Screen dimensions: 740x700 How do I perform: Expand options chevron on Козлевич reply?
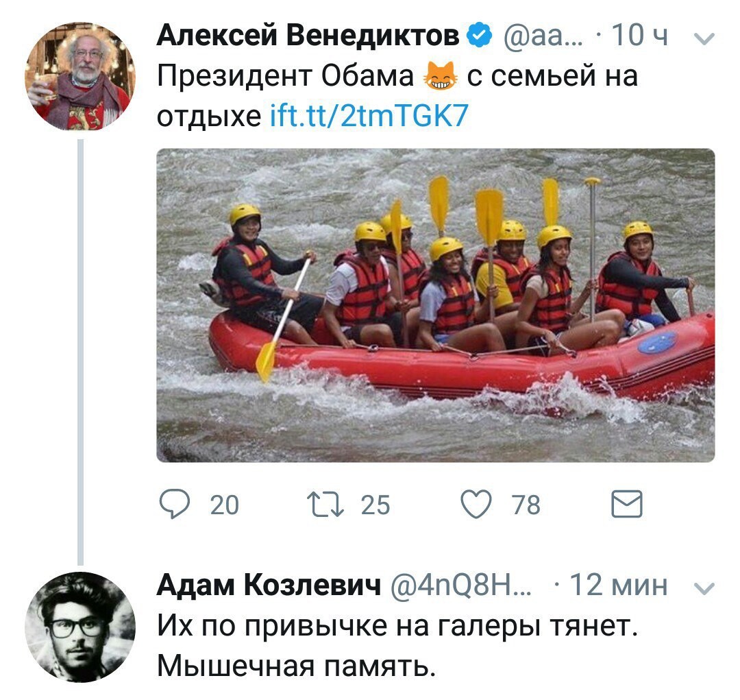[704, 588]
